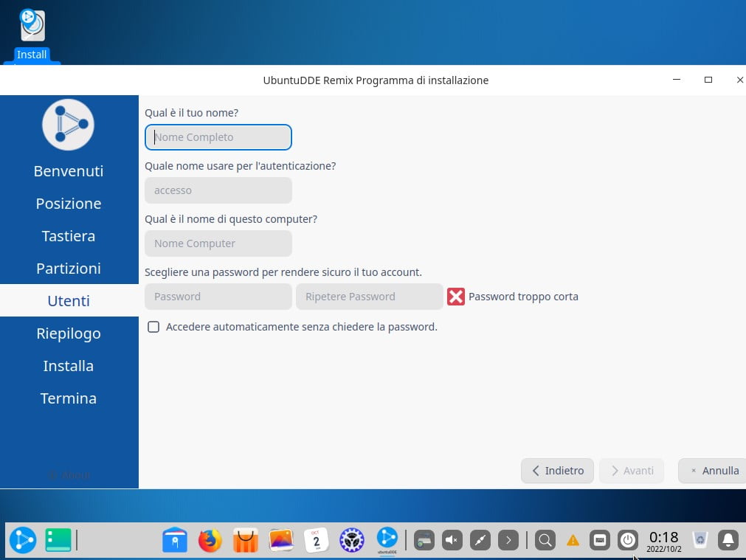Select the Partizioni step in sidebar
This screenshot has width=746, height=560.
[x=69, y=269]
